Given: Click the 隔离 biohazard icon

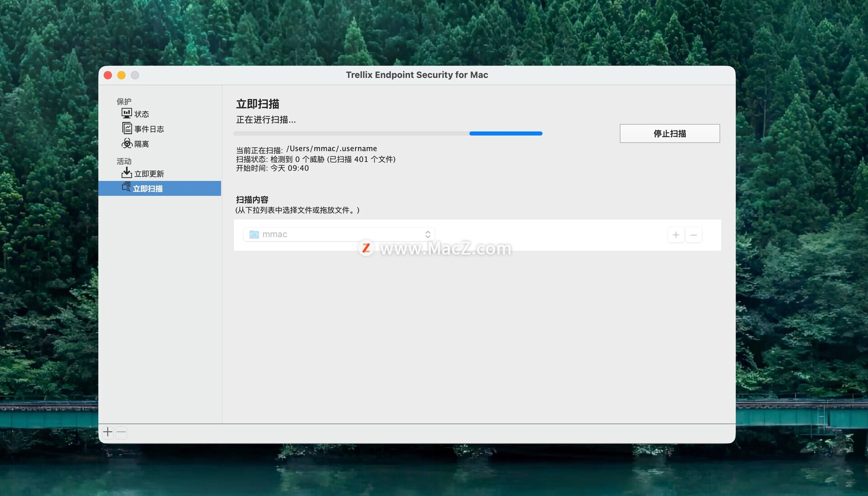Looking at the screenshot, I should [x=127, y=143].
